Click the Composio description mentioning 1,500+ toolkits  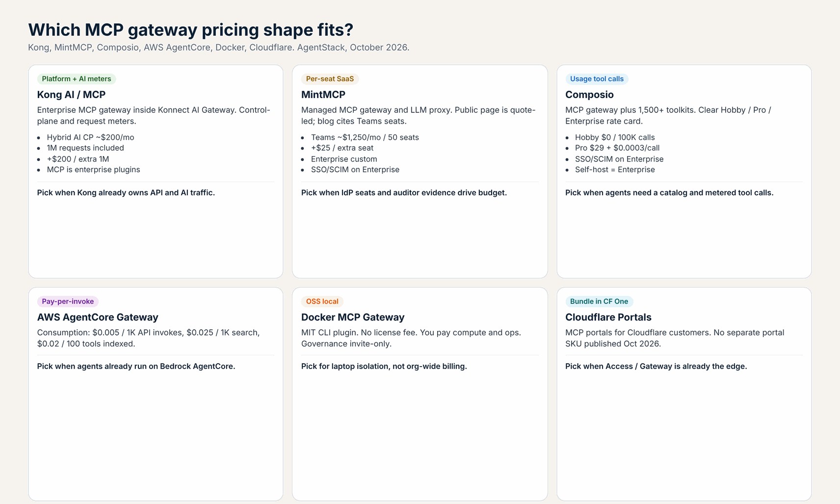(x=668, y=116)
